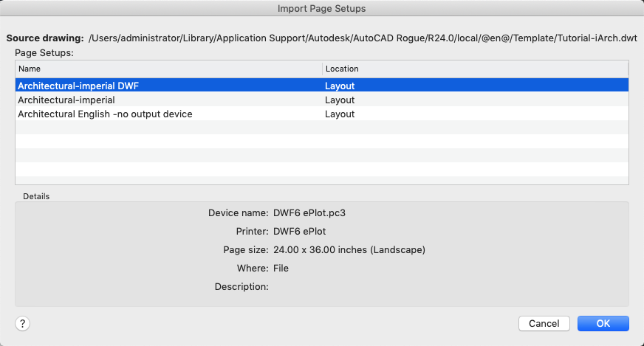The width and height of the screenshot is (644, 346).
Task: Cancel the Import Page Setups dialog
Action: (544, 323)
